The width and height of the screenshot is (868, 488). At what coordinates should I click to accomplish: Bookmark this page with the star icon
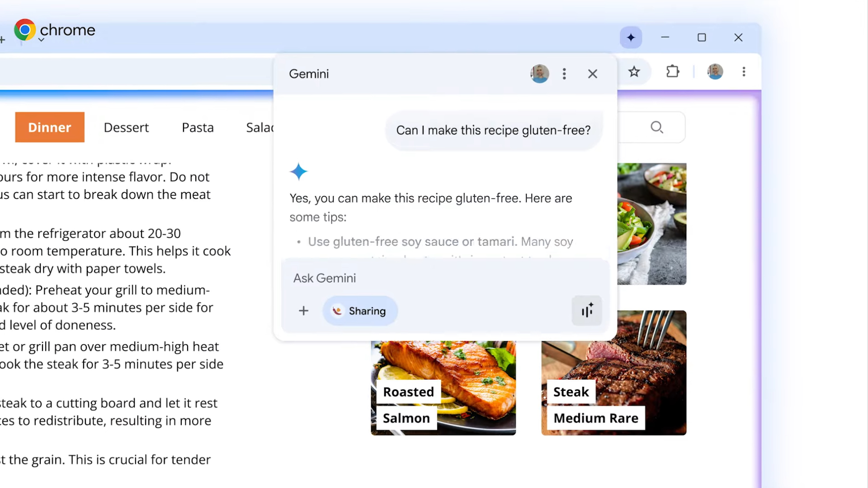pos(634,72)
